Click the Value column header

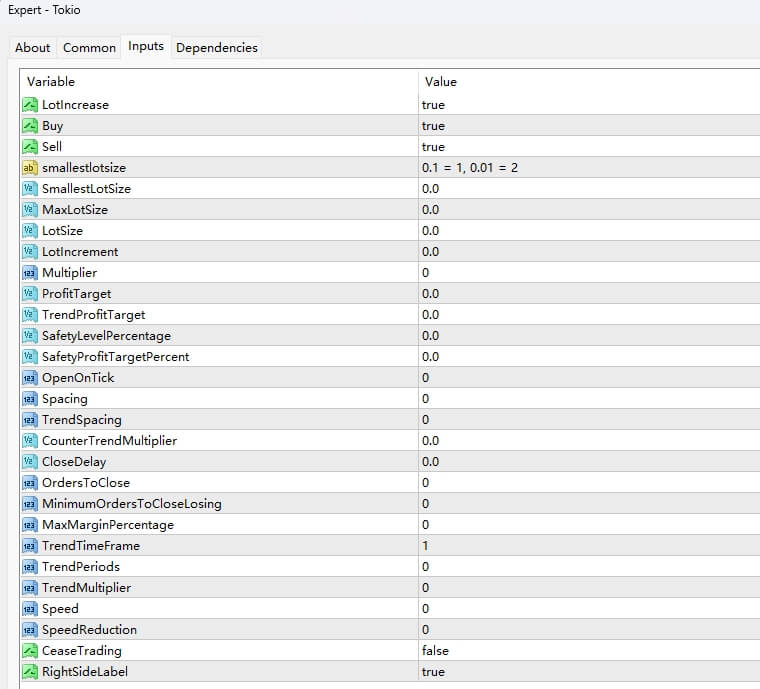click(x=440, y=81)
